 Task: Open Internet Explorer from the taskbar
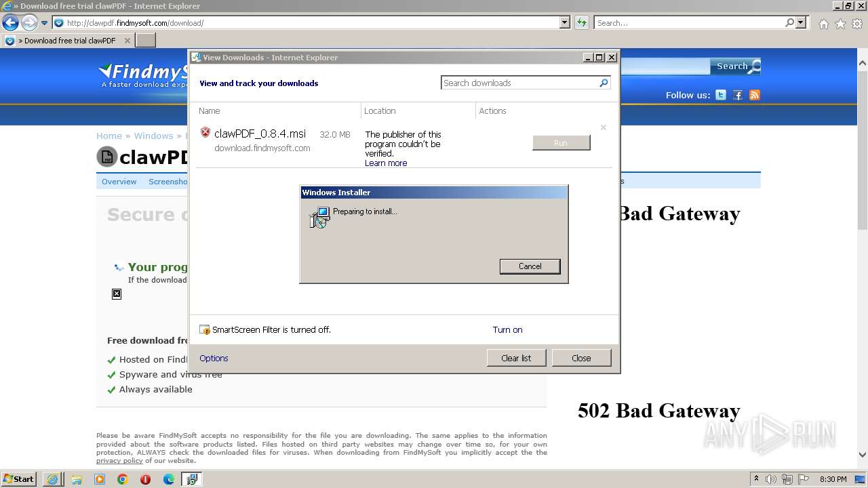click(x=52, y=479)
